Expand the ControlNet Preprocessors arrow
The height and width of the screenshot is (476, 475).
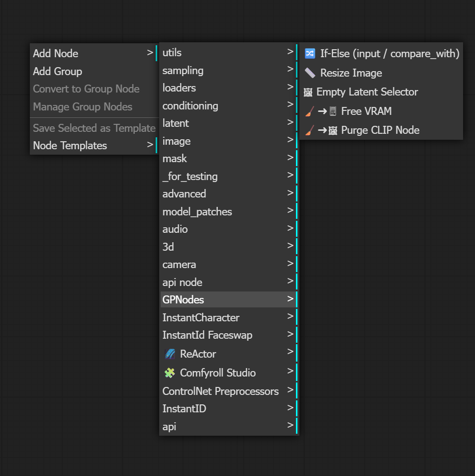point(290,390)
